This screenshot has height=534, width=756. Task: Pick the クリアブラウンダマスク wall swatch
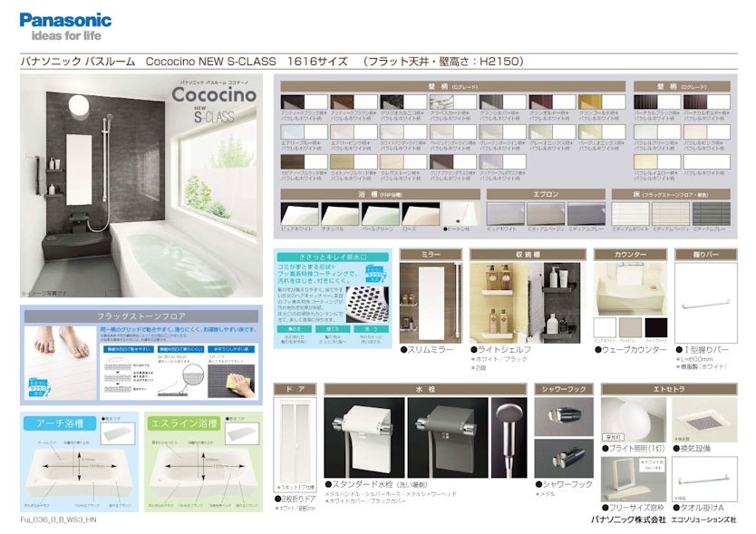coord(452,161)
